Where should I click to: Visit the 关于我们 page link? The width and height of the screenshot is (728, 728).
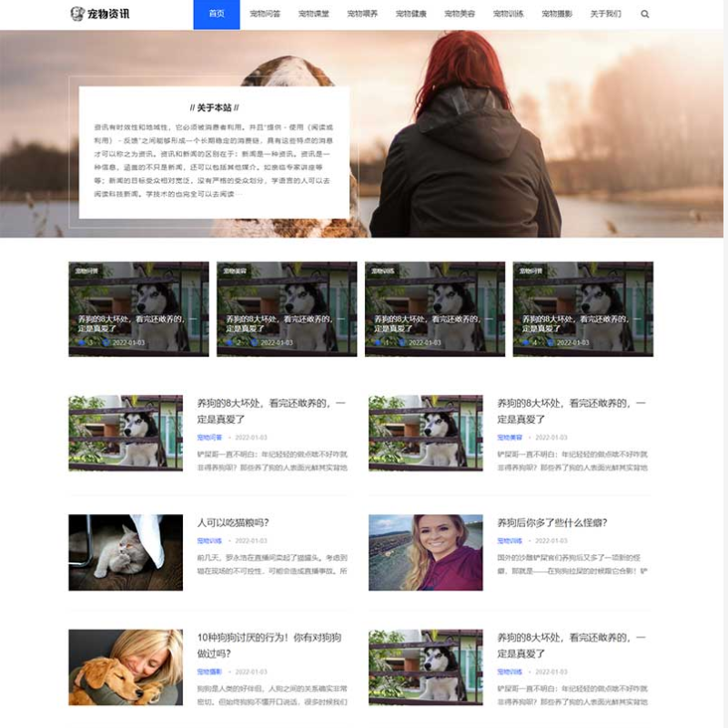[606, 15]
